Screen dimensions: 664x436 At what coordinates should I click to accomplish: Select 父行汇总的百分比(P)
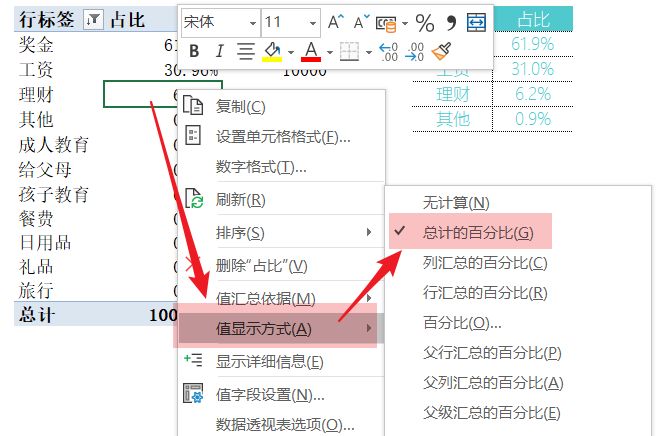(x=492, y=353)
